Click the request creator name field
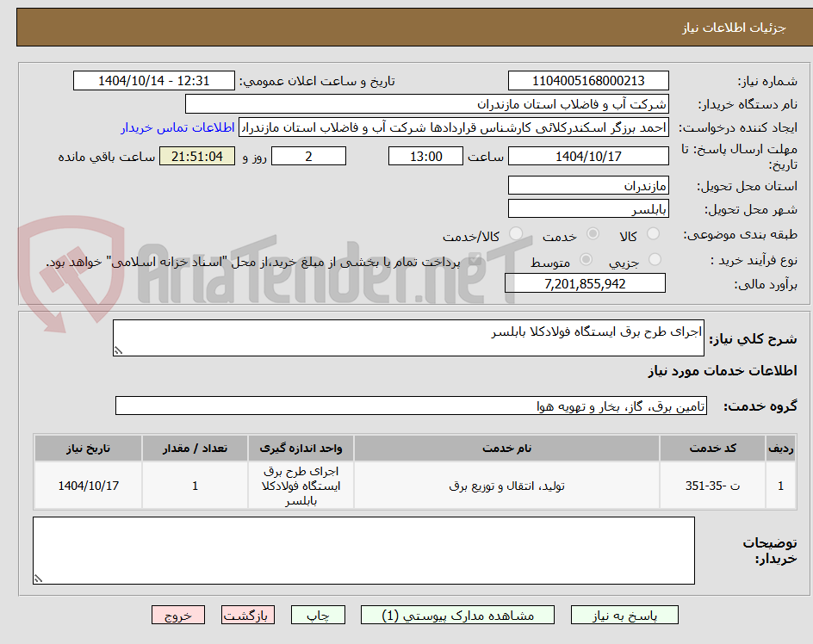Viewport: 813px width, 644px height. 454,127
